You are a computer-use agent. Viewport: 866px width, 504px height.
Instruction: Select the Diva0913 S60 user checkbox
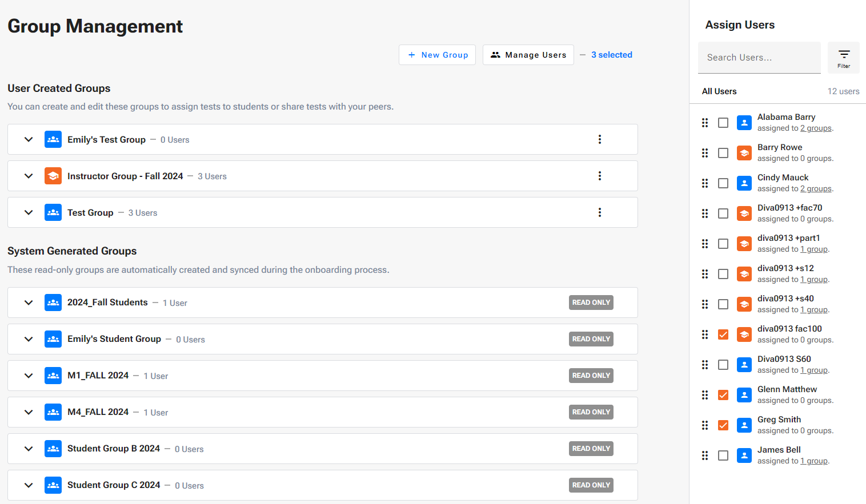coord(723,365)
